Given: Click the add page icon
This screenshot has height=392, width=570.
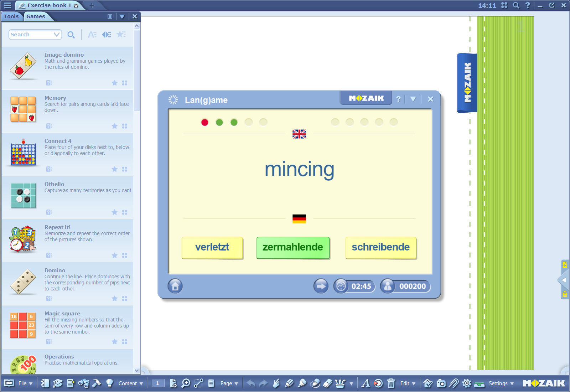Looking at the screenshot, I should click(173, 383).
